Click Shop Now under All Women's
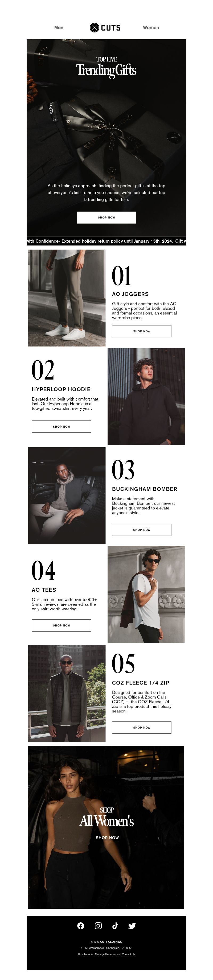The image size is (213, 980). [x=107, y=838]
